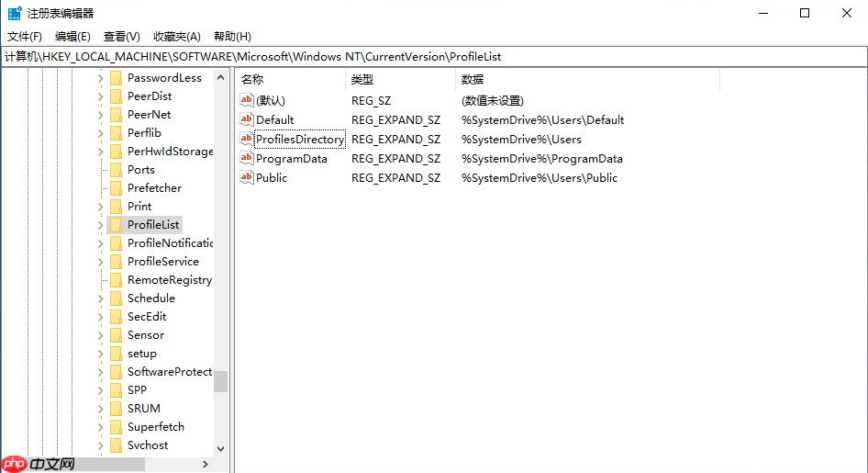Click the Ports folder icon
The width and height of the screenshot is (868, 473).
click(x=116, y=170)
